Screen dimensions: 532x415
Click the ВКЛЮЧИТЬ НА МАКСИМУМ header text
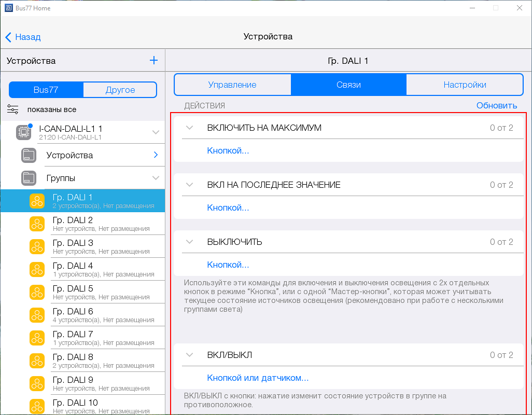tap(264, 128)
